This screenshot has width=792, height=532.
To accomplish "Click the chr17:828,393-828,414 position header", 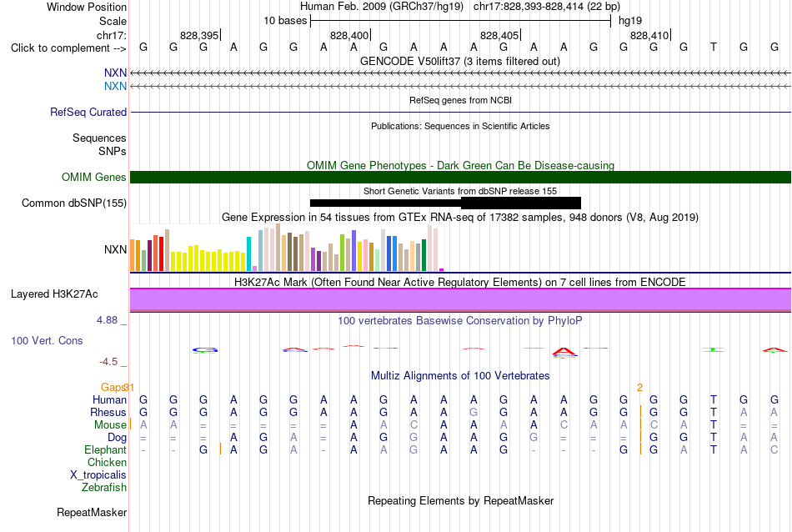I will [547, 7].
